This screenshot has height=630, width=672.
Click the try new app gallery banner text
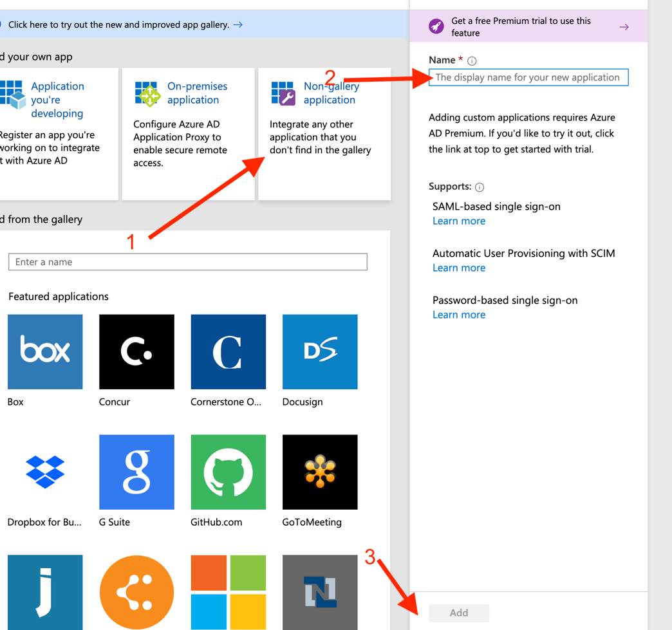[x=118, y=25]
